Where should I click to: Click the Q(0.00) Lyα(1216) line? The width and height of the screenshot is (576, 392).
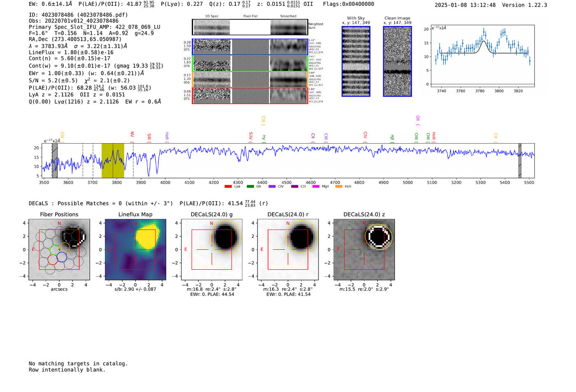coord(95,102)
